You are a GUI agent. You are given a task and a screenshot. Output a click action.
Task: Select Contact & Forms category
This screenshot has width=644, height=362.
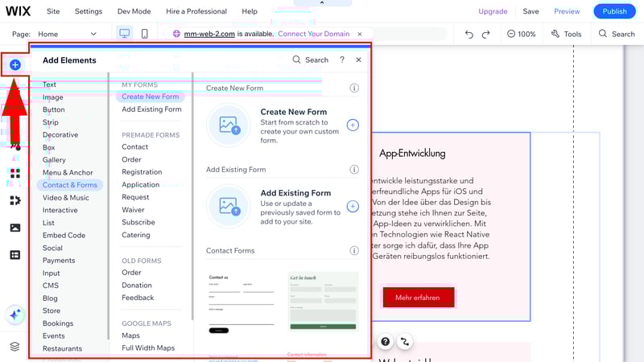(x=70, y=185)
